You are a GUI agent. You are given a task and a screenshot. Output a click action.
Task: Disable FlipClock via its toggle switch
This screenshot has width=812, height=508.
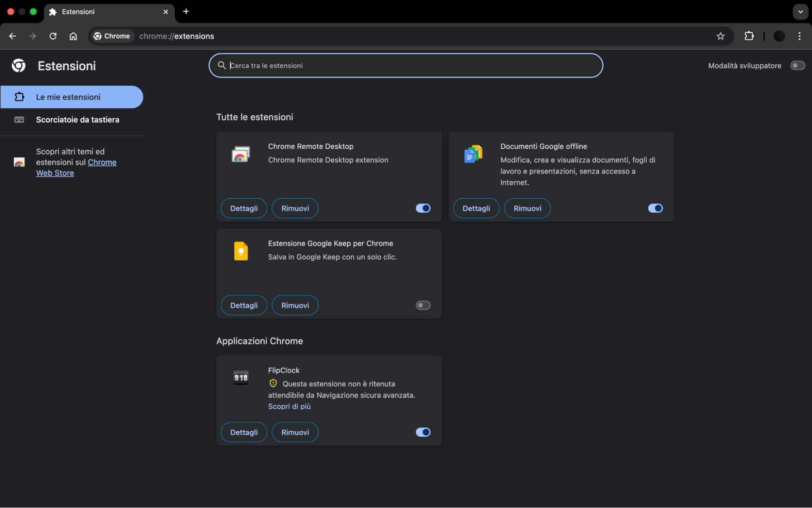tap(422, 432)
